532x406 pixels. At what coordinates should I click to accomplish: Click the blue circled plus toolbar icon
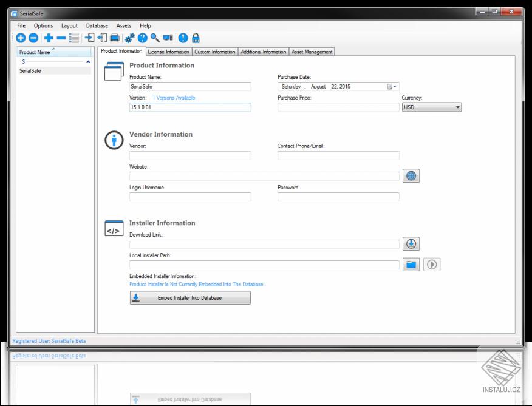[x=21, y=38]
